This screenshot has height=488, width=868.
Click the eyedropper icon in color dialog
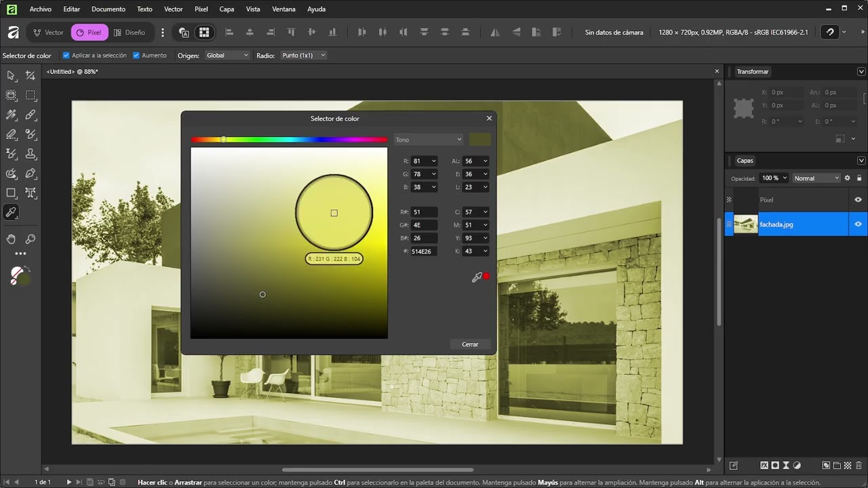coord(477,277)
